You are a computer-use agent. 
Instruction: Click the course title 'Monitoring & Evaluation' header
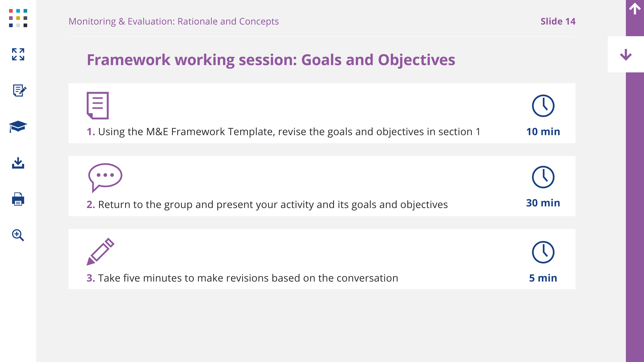point(173,21)
